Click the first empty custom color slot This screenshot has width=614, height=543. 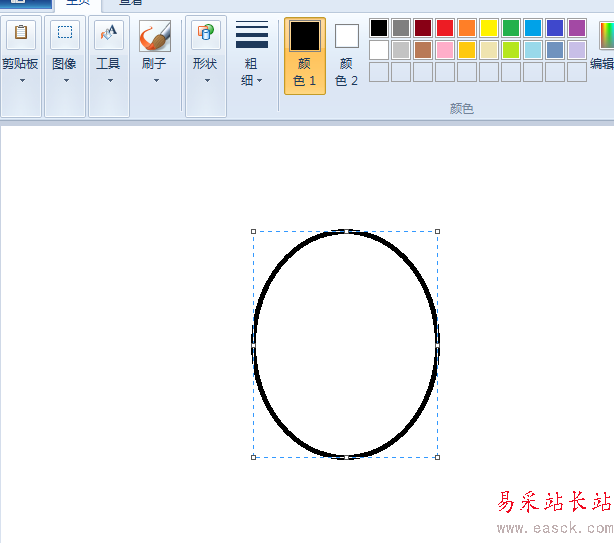click(x=379, y=72)
